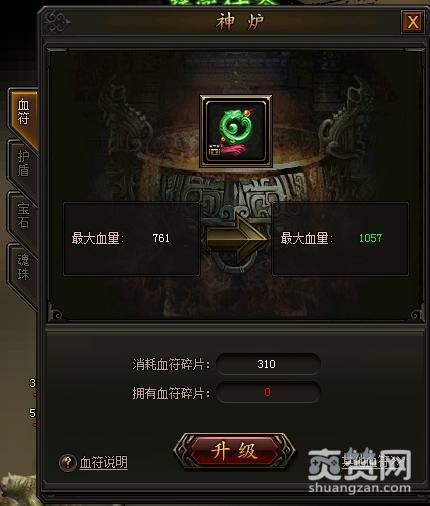Screen dimensions: 430x506
Task: Click the small chest badge on talisman icon
Action: point(214,151)
